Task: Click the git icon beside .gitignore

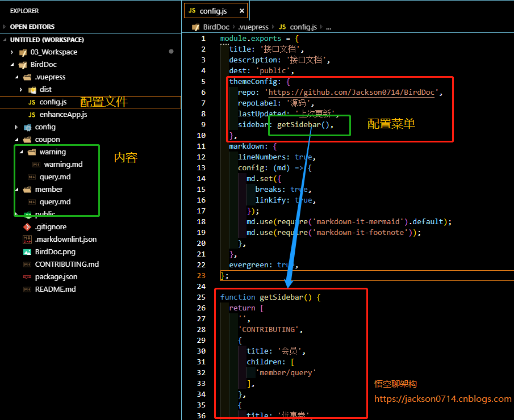Action: pos(27,226)
